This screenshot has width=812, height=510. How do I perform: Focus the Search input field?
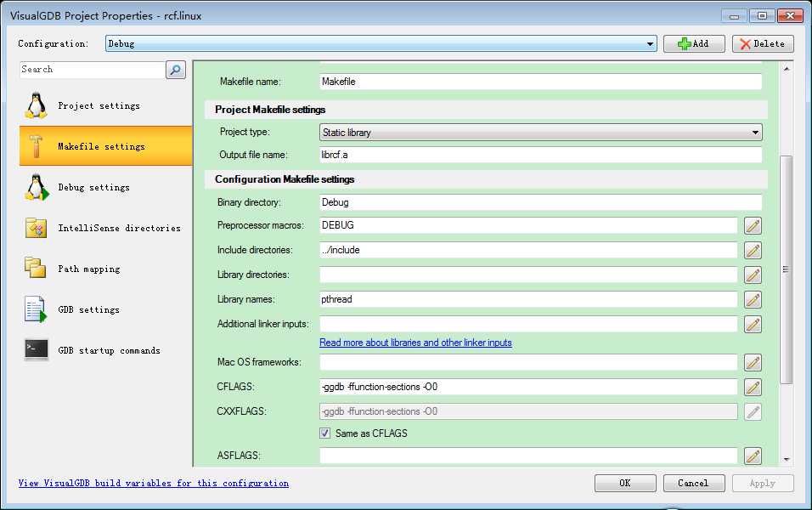tap(93, 70)
